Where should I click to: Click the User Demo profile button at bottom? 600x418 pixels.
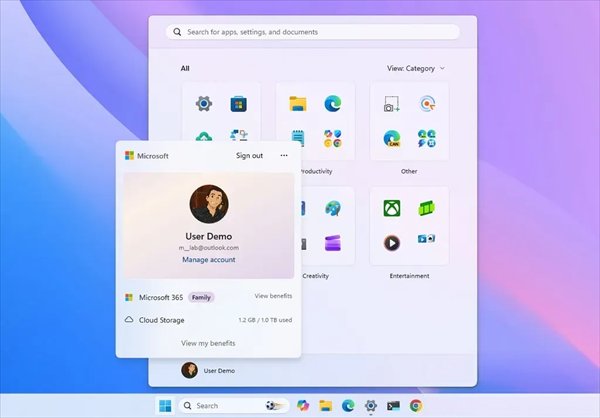[208, 371]
